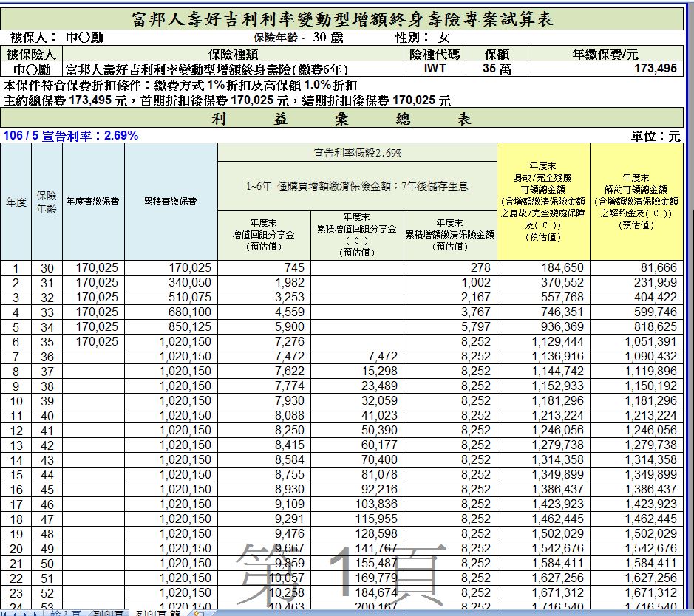Click the cell with value 23,489
694x616 pixels.
pos(357,386)
